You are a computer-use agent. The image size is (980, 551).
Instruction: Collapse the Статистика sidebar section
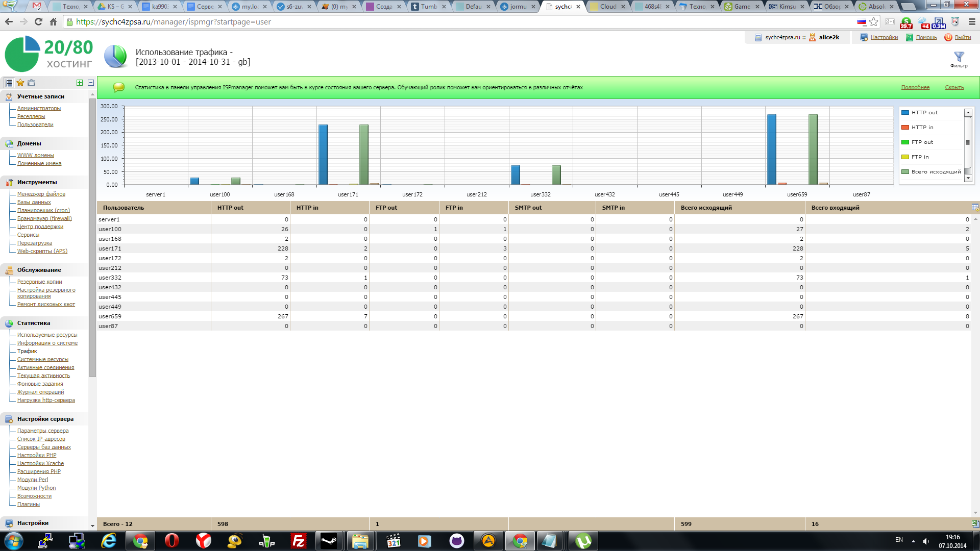tap(33, 323)
